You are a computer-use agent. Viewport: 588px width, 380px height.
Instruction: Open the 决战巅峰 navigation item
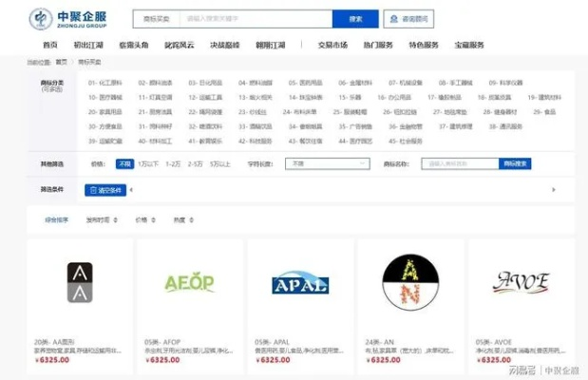pyautogui.click(x=224, y=45)
